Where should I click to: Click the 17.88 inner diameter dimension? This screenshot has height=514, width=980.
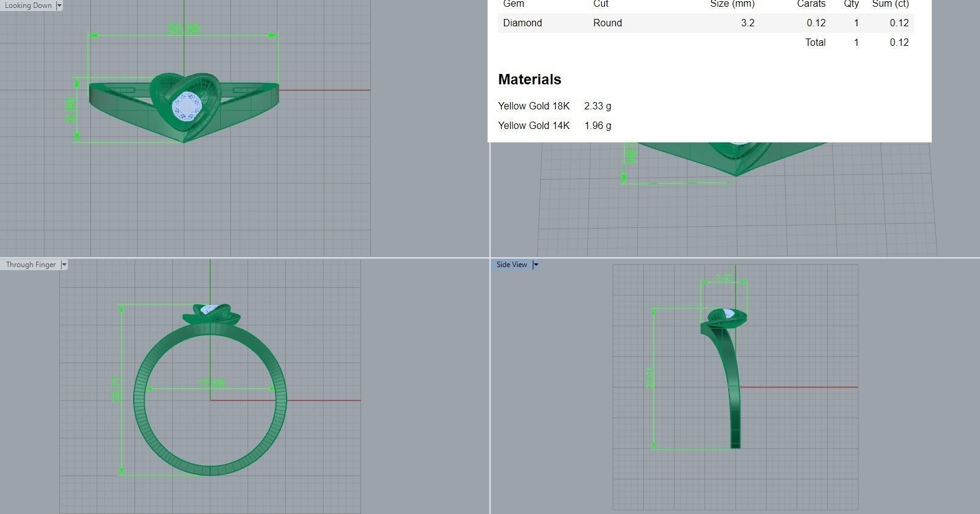(x=211, y=384)
